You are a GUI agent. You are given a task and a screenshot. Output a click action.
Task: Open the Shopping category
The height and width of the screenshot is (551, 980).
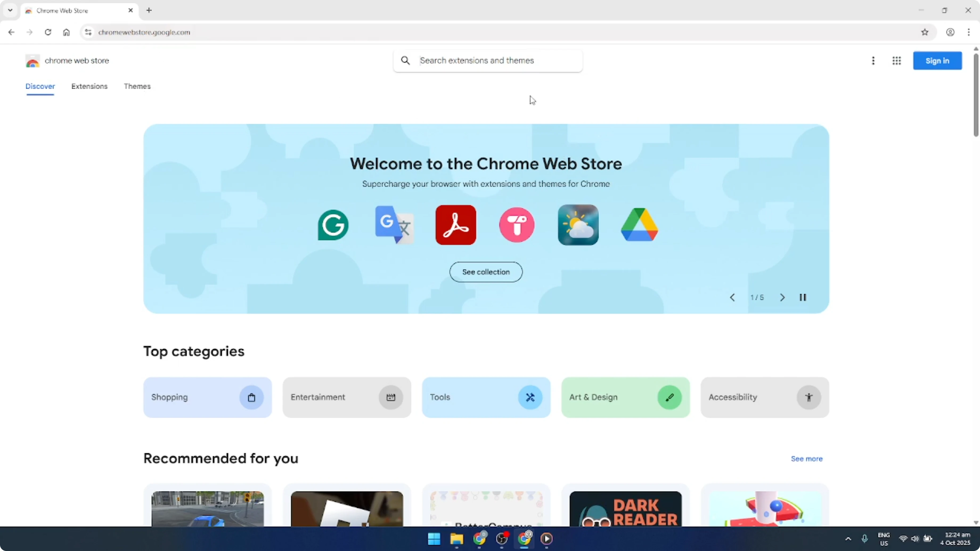click(208, 397)
